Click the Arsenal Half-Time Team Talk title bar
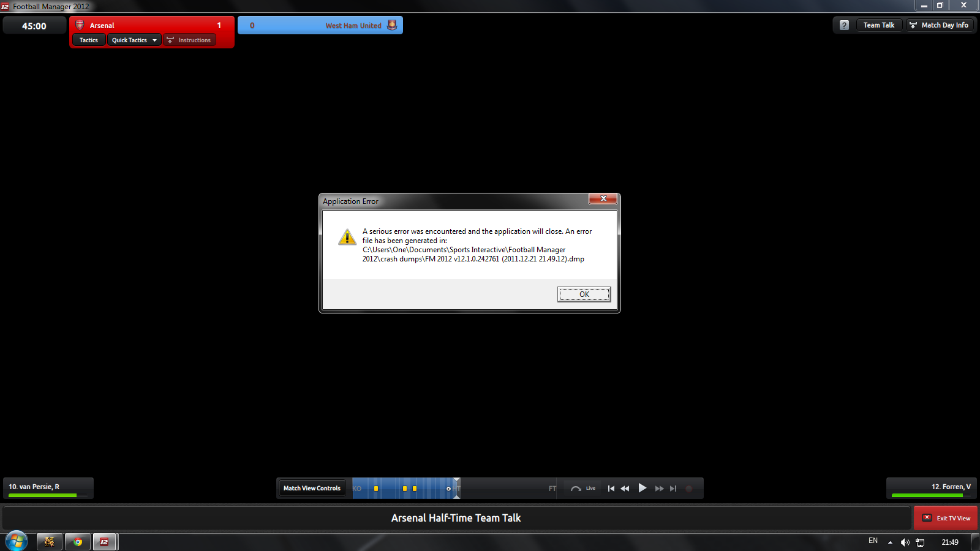 (456, 518)
